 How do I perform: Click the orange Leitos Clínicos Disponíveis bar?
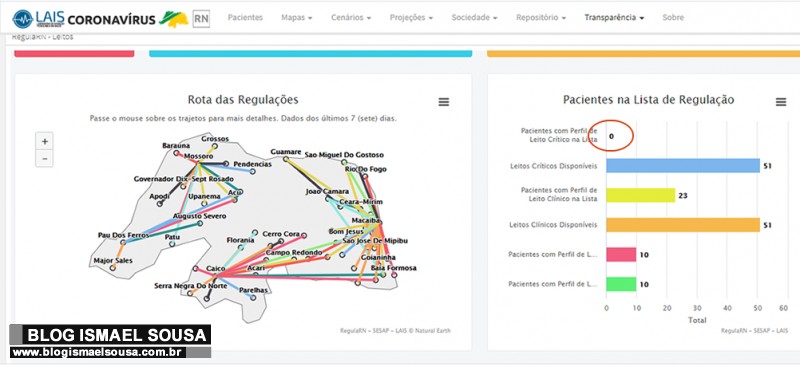click(x=683, y=225)
